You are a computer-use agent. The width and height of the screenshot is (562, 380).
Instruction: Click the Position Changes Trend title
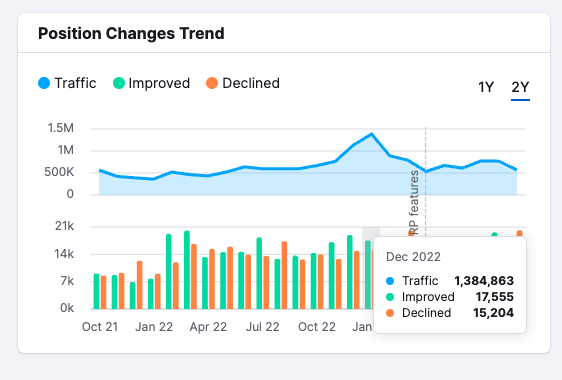pos(131,33)
